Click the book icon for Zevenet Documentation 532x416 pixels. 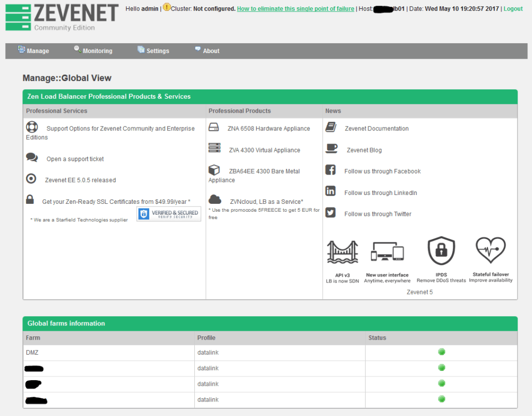(331, 127)
